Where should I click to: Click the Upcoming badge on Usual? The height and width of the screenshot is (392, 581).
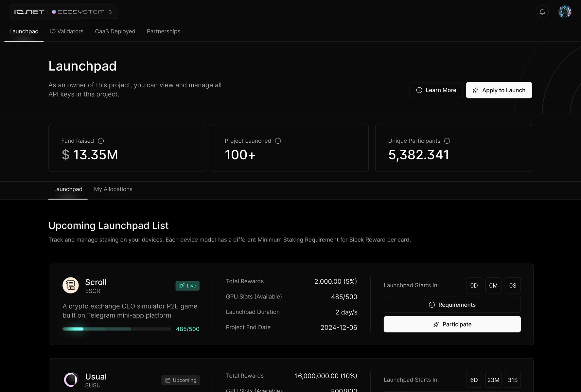(181, 380)
